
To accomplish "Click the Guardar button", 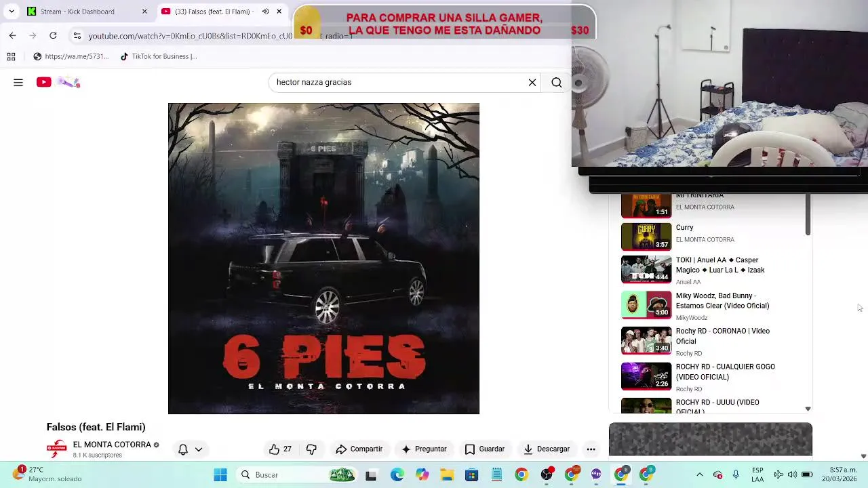I will click(485, 449).
